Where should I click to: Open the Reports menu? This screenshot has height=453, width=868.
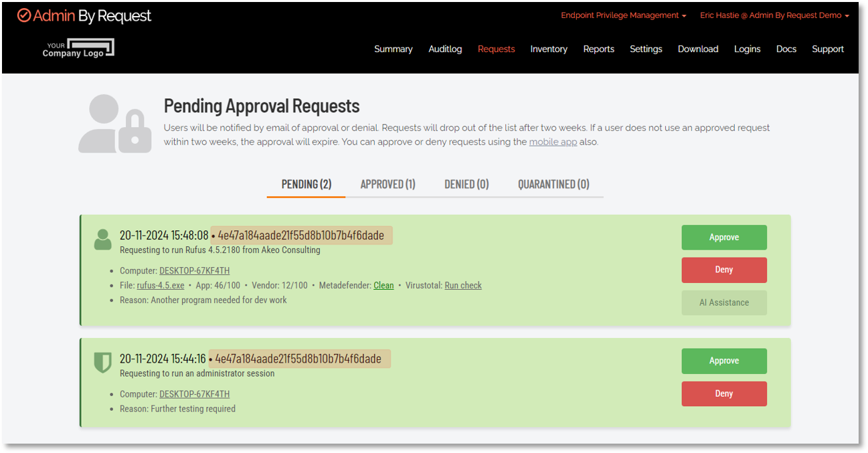click(x=598, y=49)
